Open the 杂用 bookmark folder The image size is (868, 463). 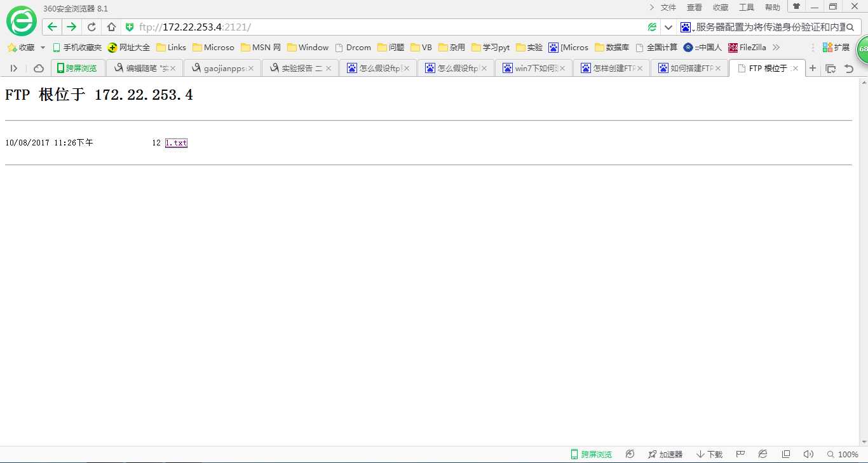point(451,48)
